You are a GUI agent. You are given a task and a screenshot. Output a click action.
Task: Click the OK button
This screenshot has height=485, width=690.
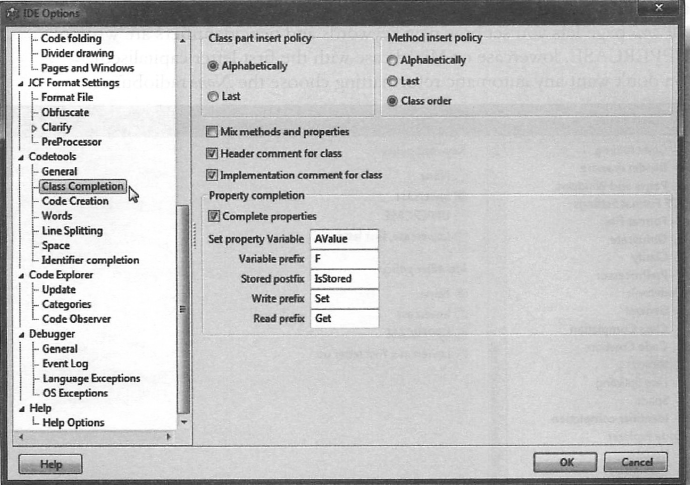566,463
